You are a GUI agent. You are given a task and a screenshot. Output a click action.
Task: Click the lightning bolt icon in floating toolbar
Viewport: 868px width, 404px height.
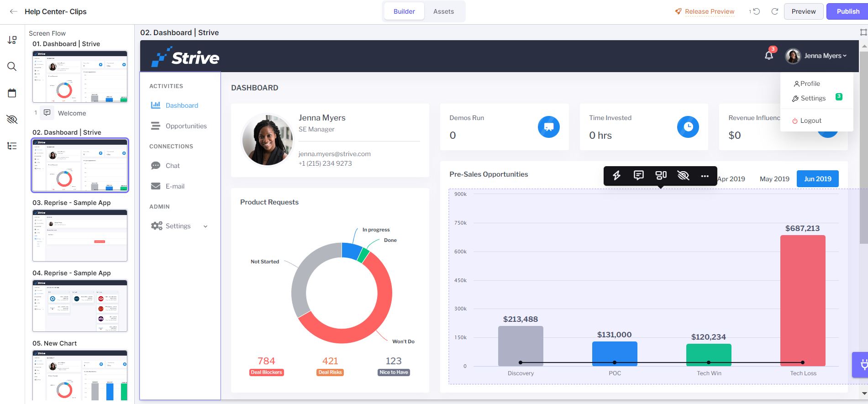[x=616, y=175]
